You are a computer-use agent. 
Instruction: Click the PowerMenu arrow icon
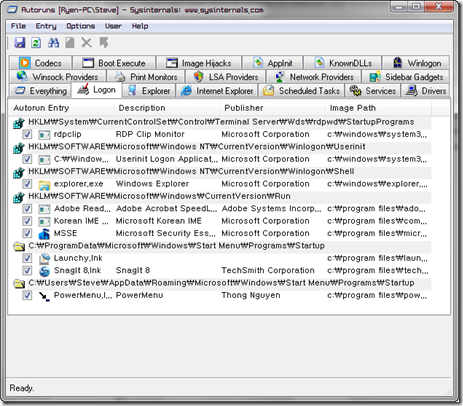point(44,296)
